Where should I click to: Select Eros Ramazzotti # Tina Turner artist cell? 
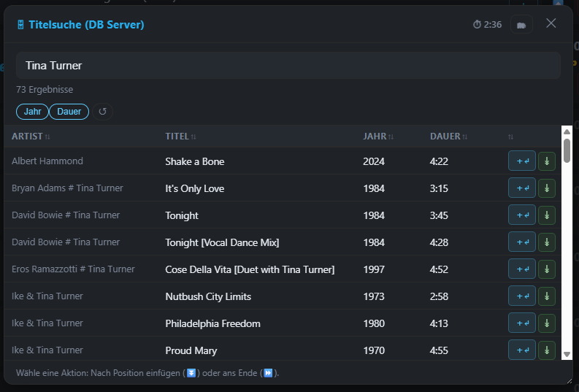(73, 269)
